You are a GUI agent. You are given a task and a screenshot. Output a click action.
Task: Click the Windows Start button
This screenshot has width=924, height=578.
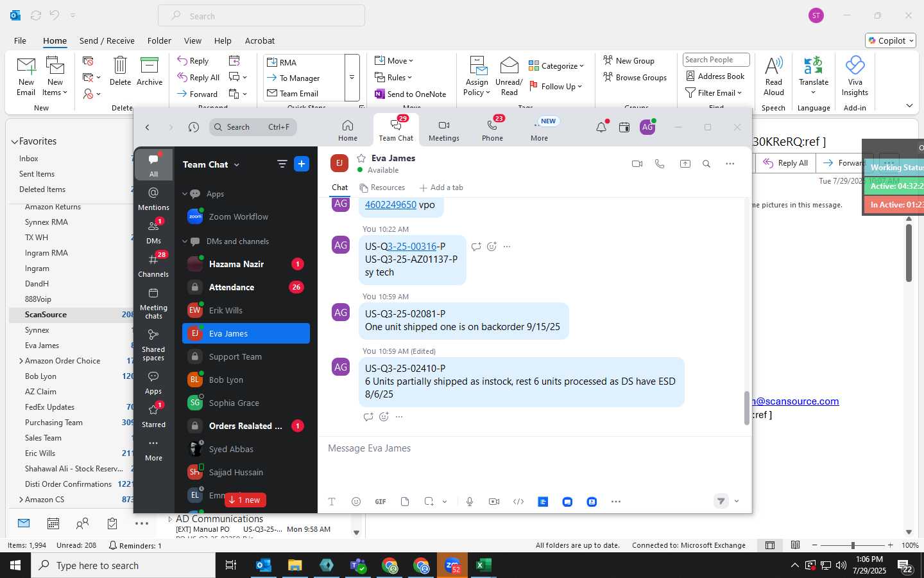pos(15,565)
